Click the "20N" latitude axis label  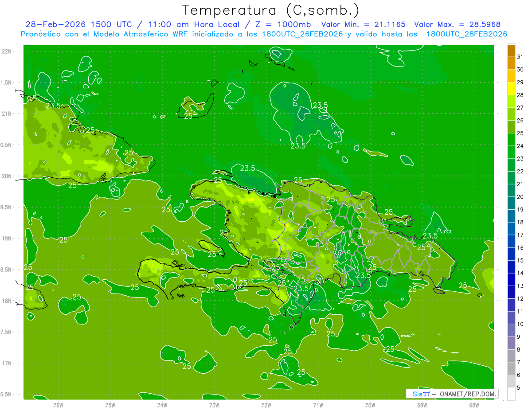pos(7,176)
